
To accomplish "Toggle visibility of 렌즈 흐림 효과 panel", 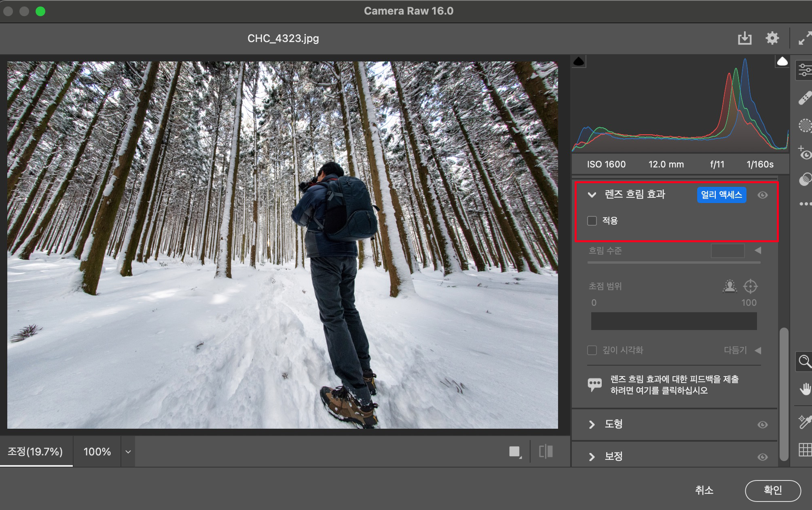I will (x=762, y=195).
